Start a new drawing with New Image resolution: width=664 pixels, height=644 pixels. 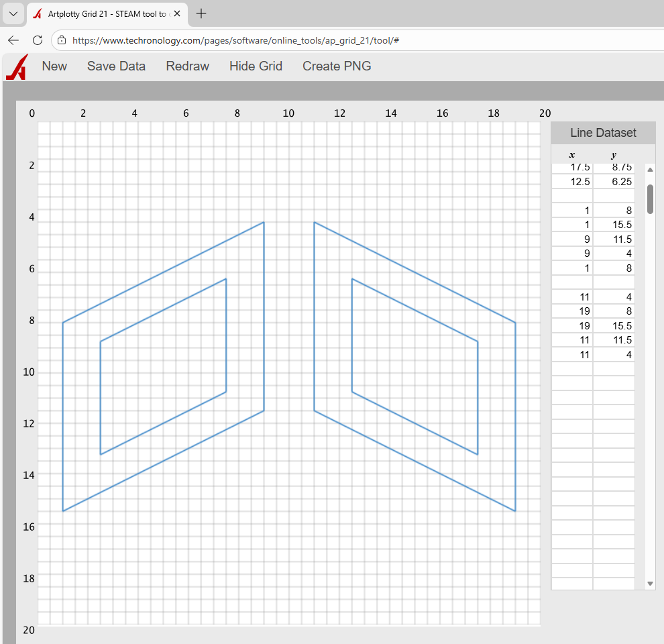tap(54, 66)
